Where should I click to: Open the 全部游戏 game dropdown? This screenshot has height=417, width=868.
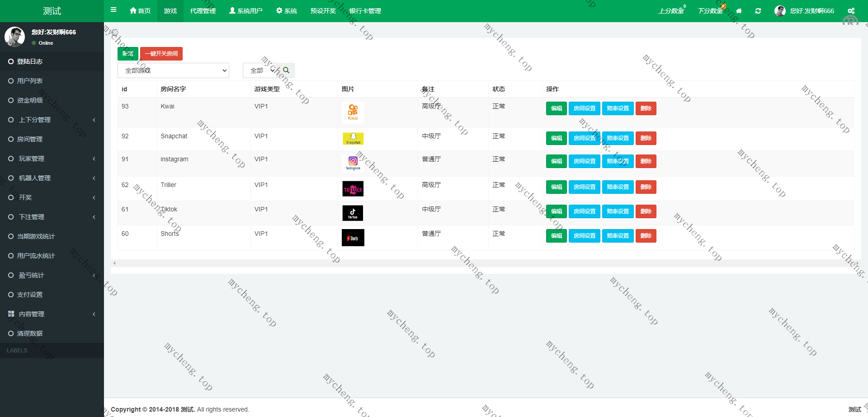[x=173, y=70]
